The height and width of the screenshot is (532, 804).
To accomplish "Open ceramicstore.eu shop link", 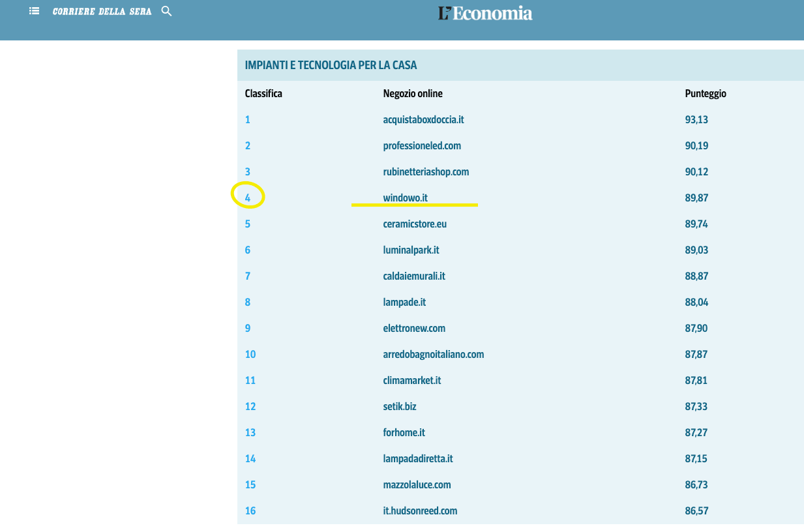I will coord(415,224).
